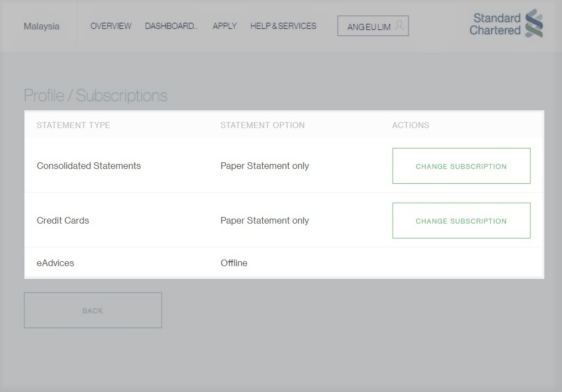Click the Offline status for eAdvices
The image size is (562, 392).
click(x=234, y=263)
